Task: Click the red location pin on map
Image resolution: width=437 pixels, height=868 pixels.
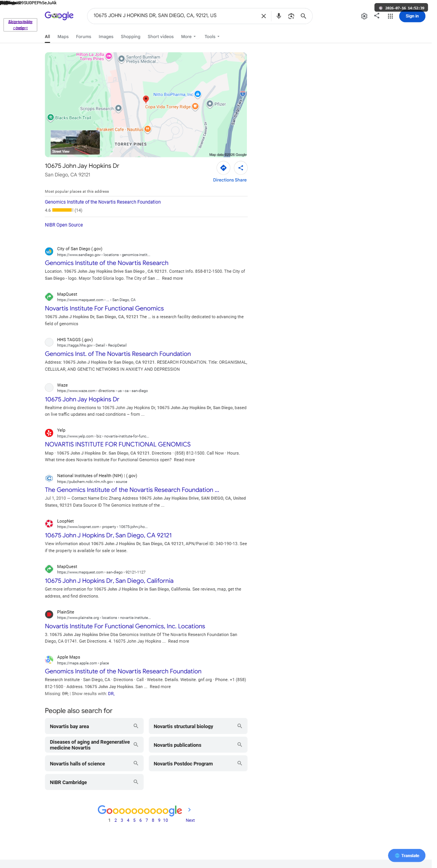Action: tap(146, 99)
